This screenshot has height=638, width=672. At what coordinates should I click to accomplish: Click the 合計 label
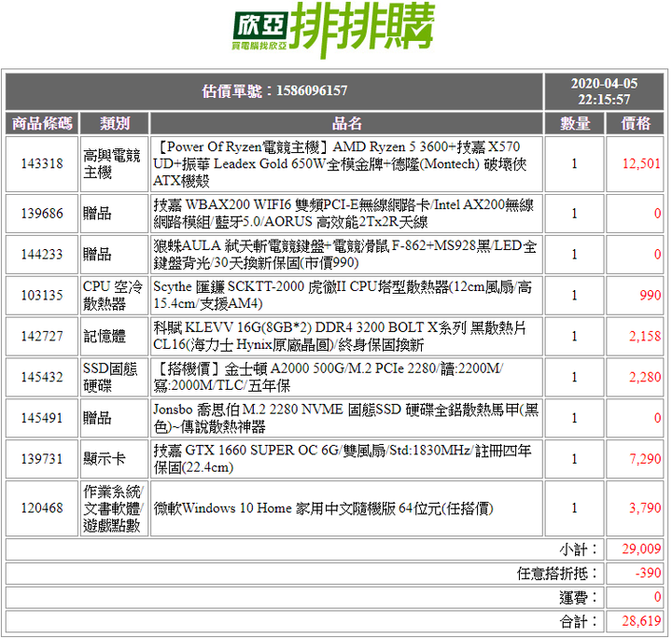[579, 621]
